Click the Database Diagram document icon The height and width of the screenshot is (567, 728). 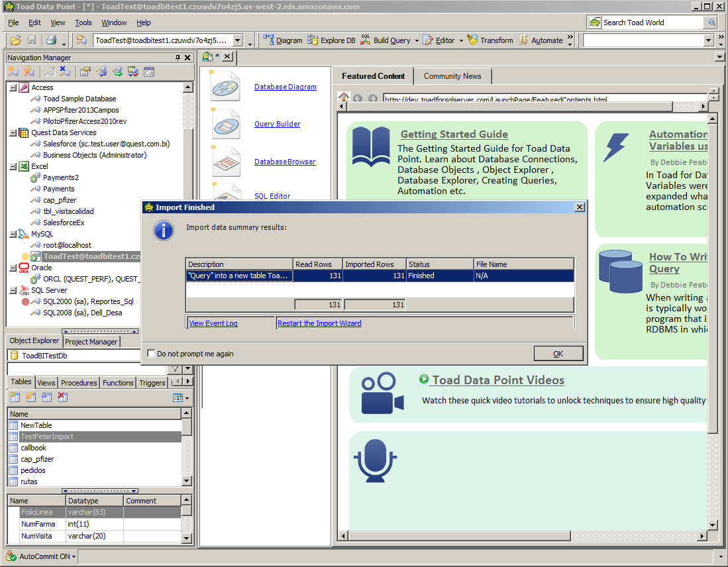tap(226, 86)
